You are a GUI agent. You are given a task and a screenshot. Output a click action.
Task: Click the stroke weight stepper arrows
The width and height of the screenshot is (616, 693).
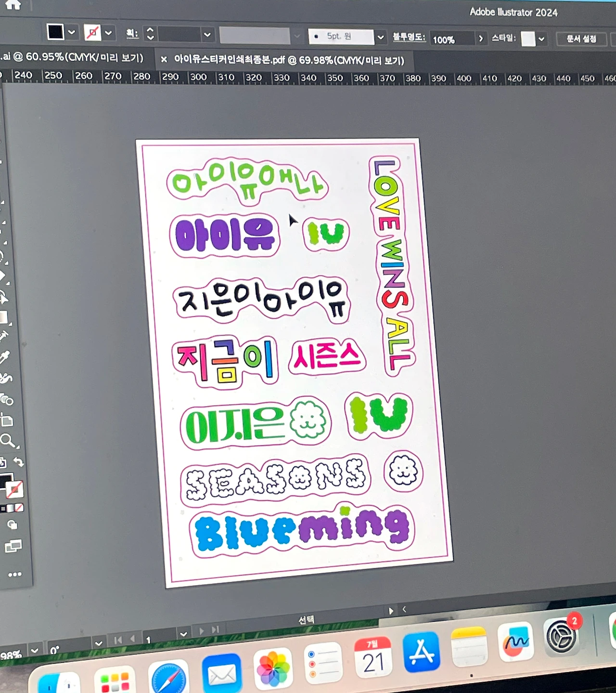(150, 33)
